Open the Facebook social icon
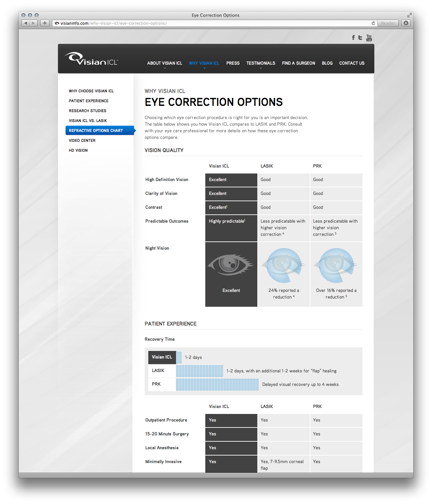 [353, 38]
